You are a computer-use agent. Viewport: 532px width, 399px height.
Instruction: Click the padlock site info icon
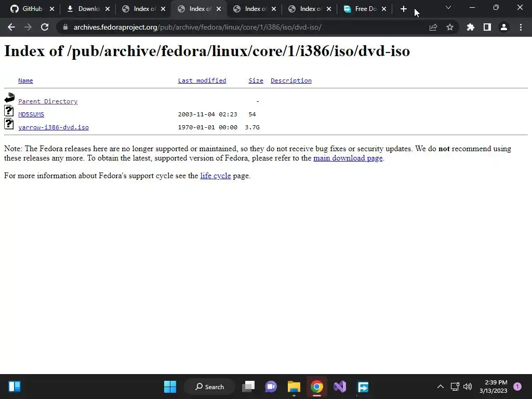tap(65, 27)
